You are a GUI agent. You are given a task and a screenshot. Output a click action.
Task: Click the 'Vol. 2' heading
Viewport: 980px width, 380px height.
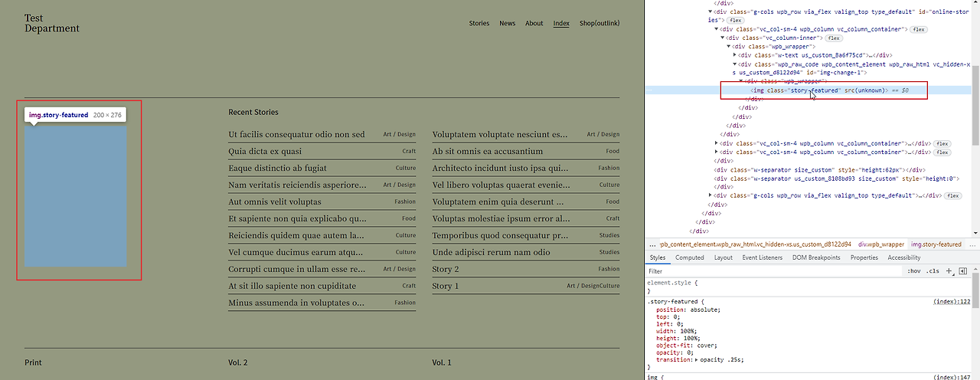pyautogui.click(x=238, y=362)
